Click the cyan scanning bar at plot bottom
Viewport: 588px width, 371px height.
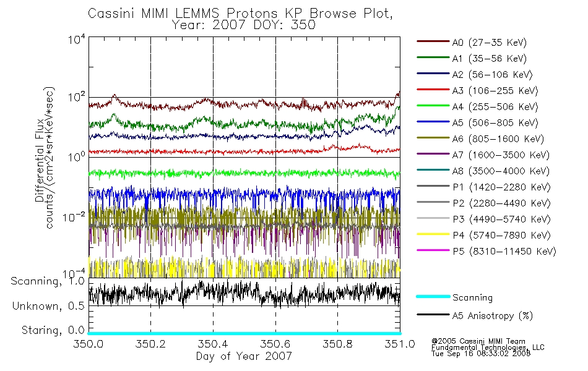(x=244, y=333)
